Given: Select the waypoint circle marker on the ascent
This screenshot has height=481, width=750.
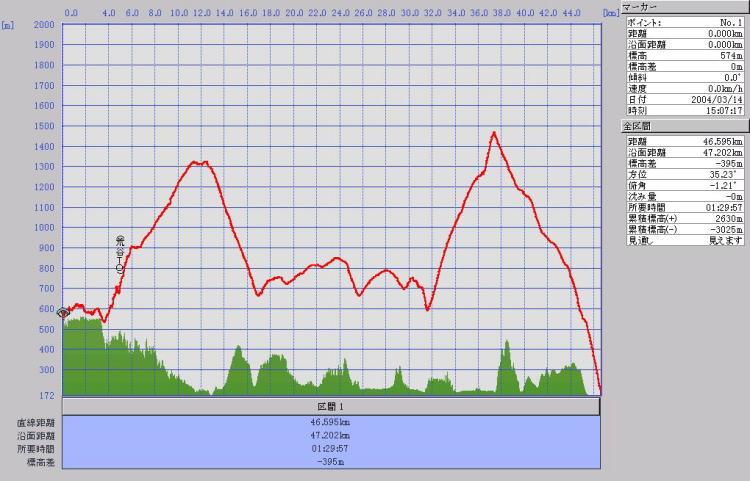Looking at the screenshot, I should 120,269.
